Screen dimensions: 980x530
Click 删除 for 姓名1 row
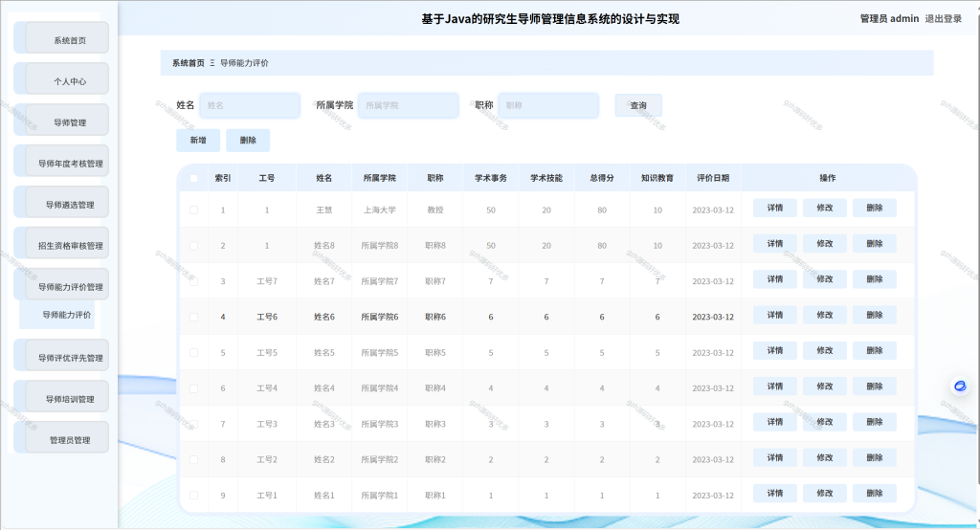[875, 493]
